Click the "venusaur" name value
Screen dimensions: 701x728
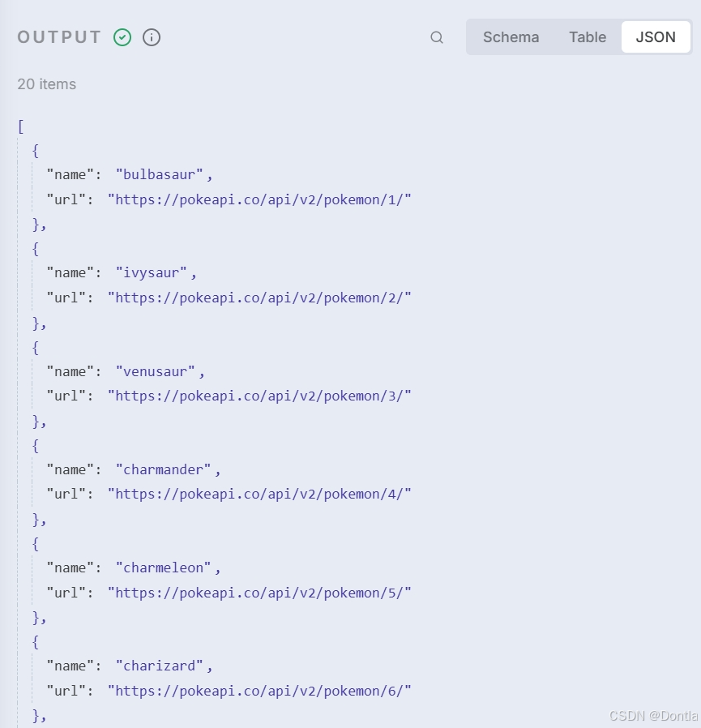pyautogui.click(x=155, y=371)
